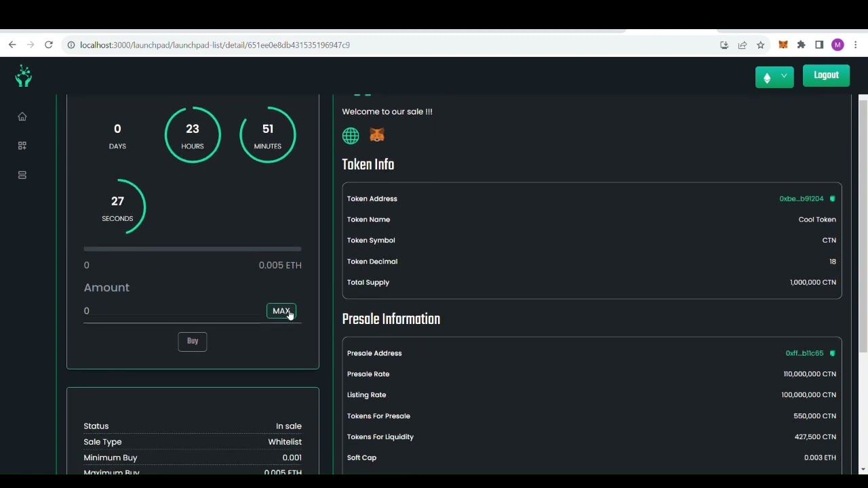This screenshot has height=488, width=868.
Task: Click the sale progress bar
Action: (193, 249)
